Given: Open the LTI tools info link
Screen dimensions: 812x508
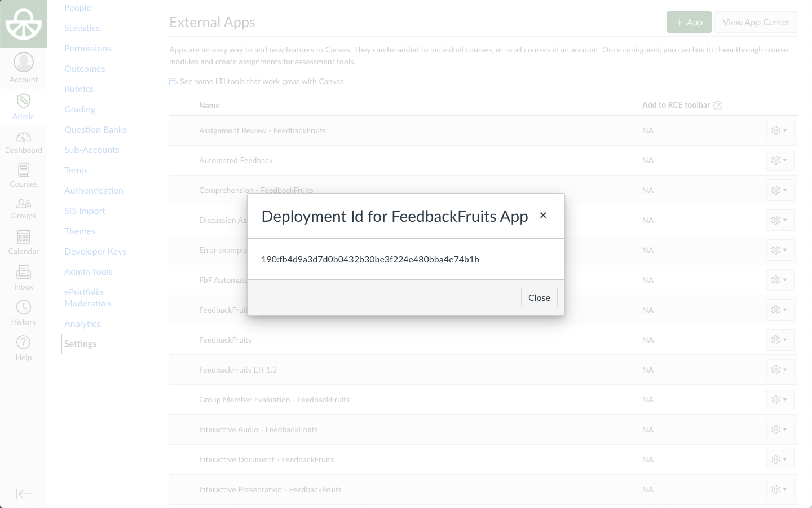Looking at the screenshot, I should pyautogui.click(x=257, y=81).
